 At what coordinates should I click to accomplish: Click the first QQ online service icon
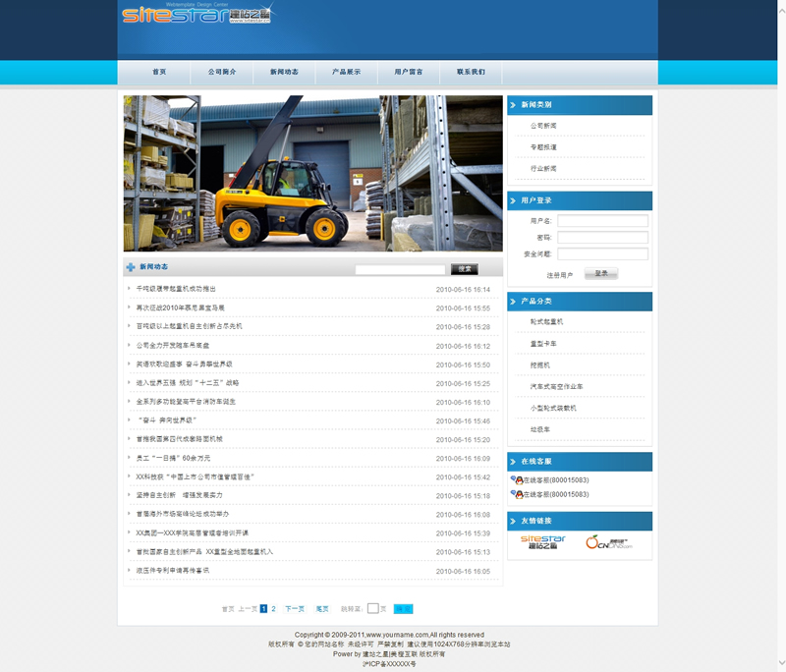pyautogui.click(x=517, y=480)
